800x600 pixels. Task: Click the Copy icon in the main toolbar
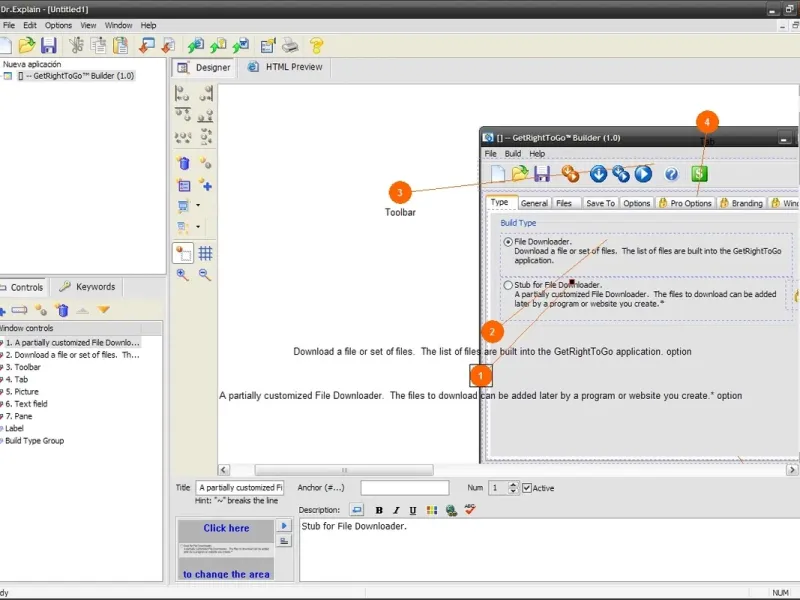(x=98, y=45)
